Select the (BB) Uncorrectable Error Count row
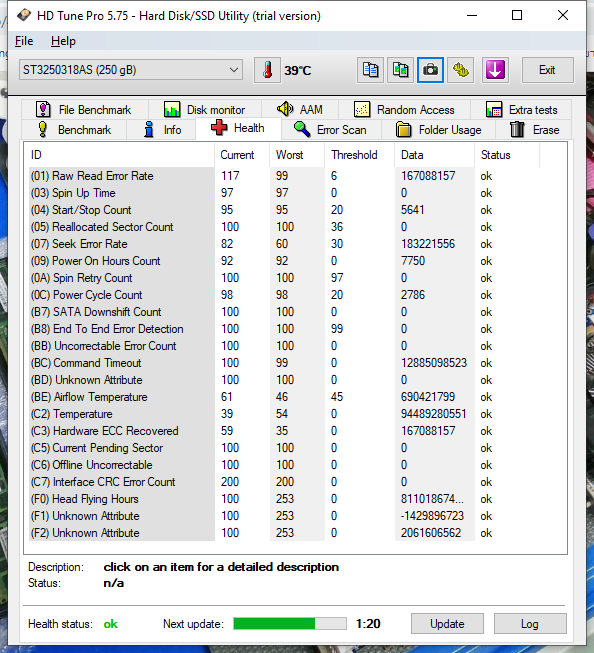This screenshot has height=653, width=594. coord(284,346)
